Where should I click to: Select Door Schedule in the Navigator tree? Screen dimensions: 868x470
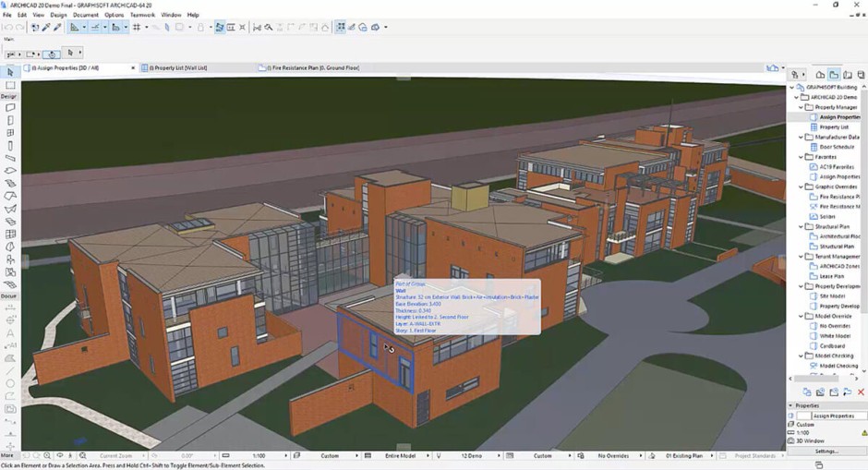[837, 147]
